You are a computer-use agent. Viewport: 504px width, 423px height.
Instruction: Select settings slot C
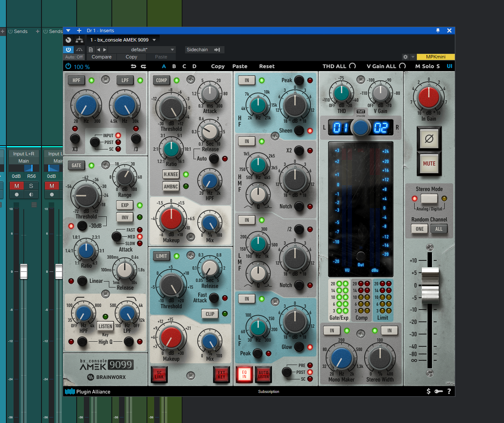tap(184, 66)
